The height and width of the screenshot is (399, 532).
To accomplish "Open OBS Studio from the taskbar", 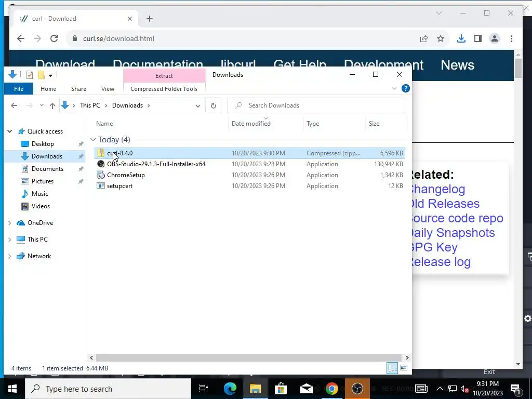I will [357, 389].
